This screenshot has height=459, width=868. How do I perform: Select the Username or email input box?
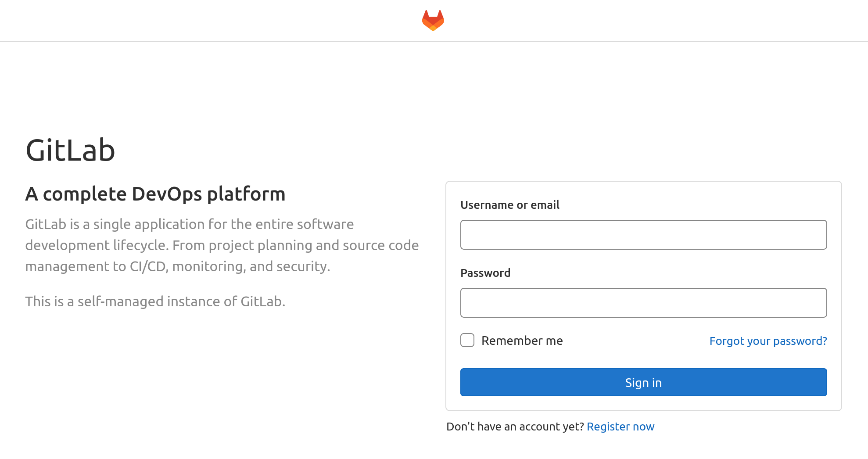pos(643,235)
